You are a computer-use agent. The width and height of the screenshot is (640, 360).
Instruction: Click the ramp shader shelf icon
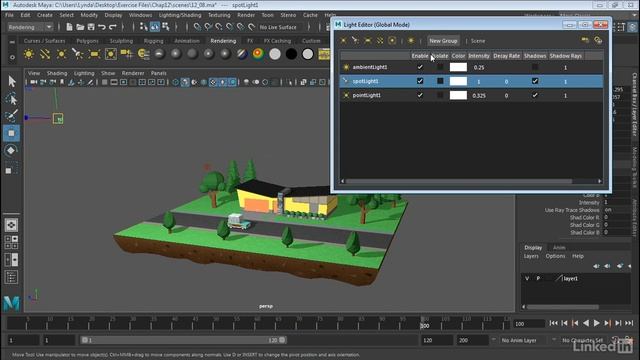tap(258, 54)
